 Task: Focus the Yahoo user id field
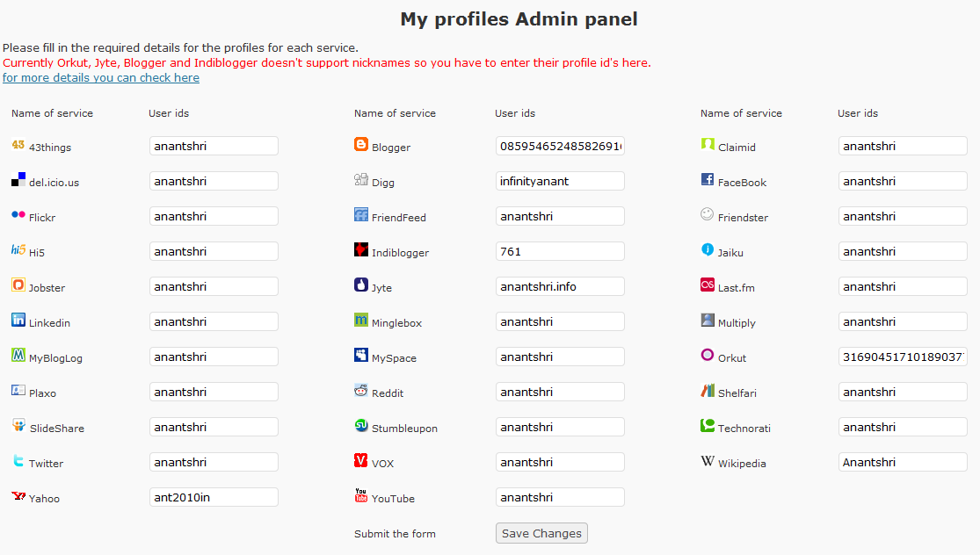[214, 498]
